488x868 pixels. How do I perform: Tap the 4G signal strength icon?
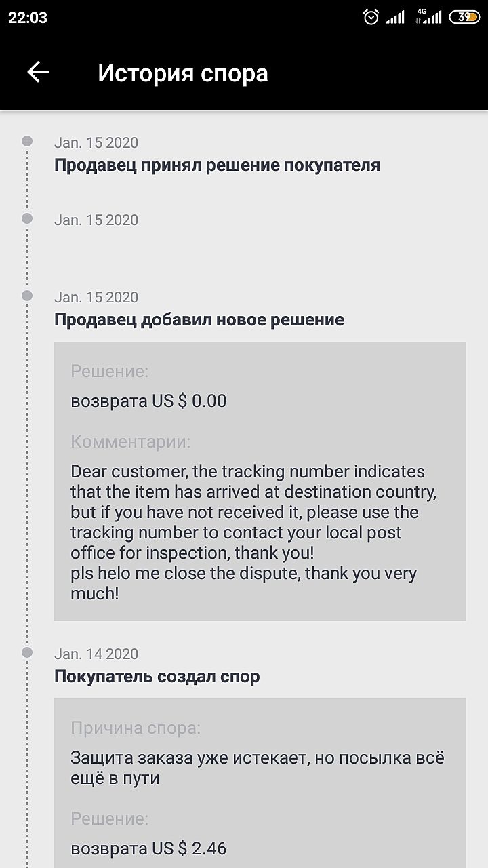[428, 17]
